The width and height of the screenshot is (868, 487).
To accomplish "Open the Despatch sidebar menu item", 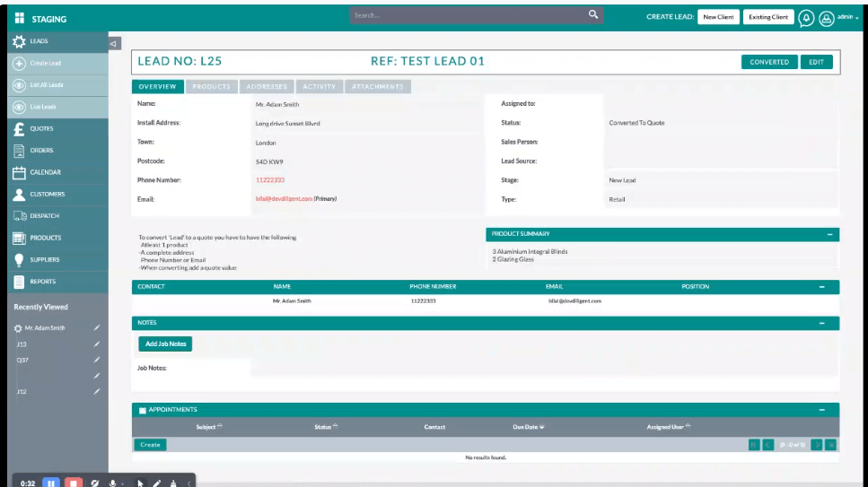I will 58,216.
